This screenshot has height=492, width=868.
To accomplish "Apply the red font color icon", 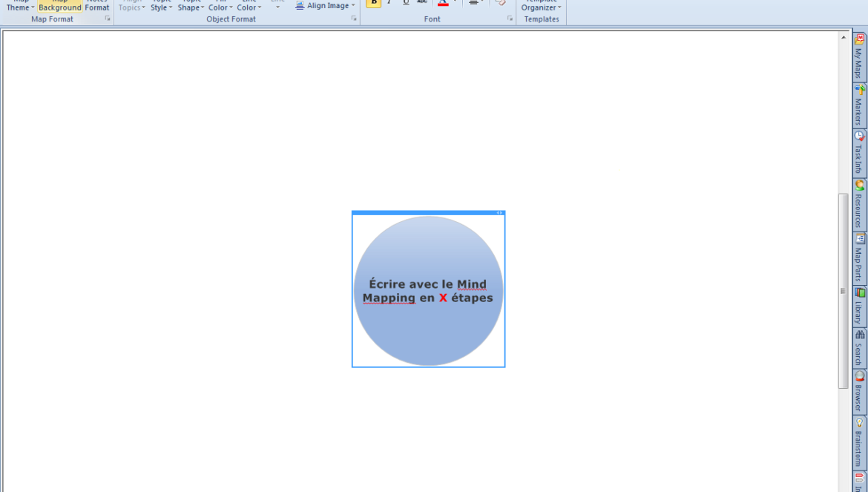I will tap(443, 3).
